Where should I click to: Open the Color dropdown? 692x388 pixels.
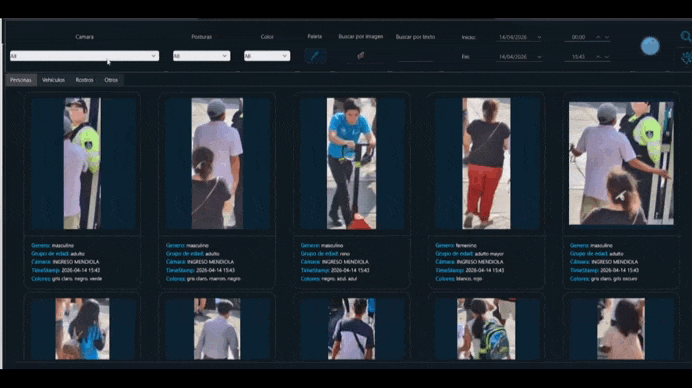click(x=267, y=56)
